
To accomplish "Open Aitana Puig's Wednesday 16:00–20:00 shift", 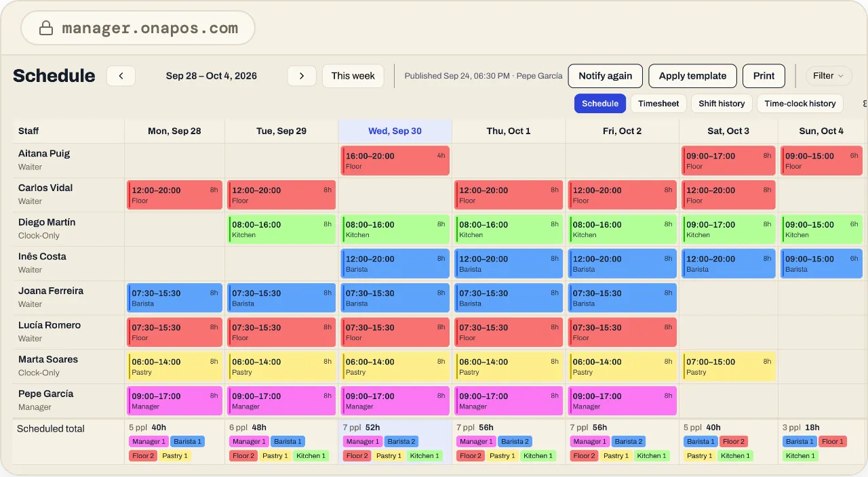I will pyautogui.click(x=395, y=161).
